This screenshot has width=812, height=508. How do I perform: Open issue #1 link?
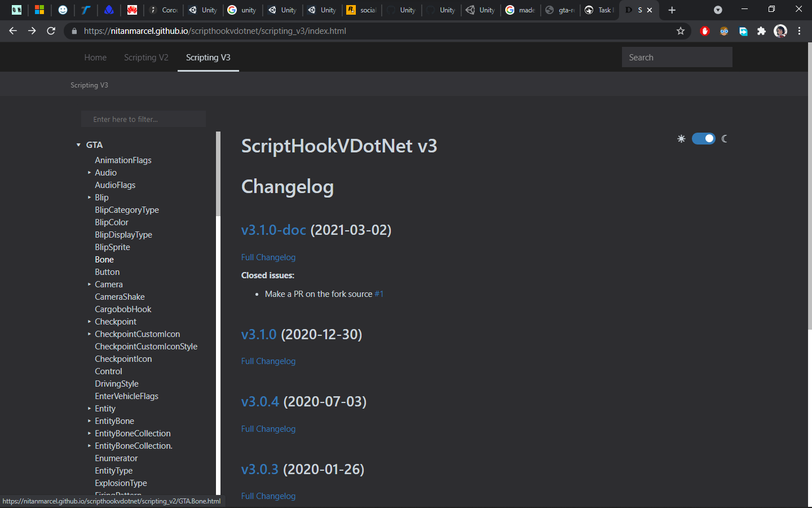(379, 294)
